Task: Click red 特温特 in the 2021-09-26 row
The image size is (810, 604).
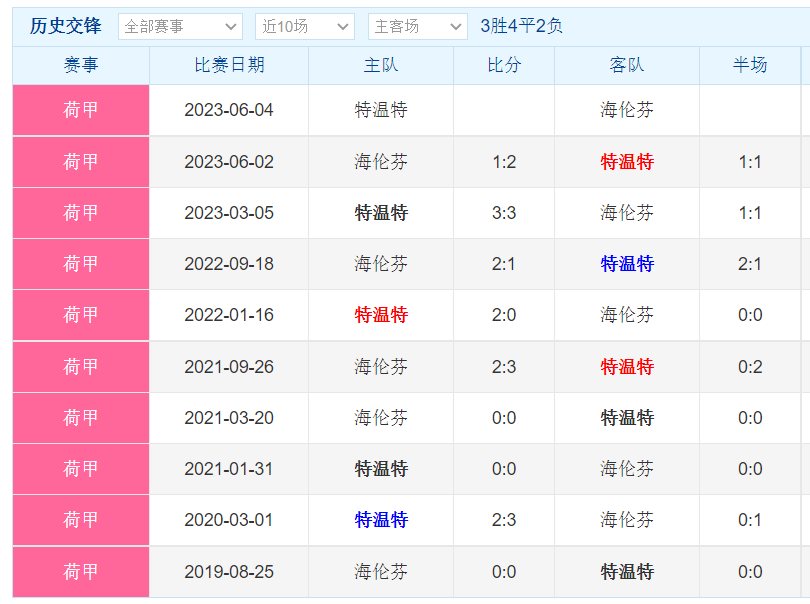Action: click(x=627, y=367)
